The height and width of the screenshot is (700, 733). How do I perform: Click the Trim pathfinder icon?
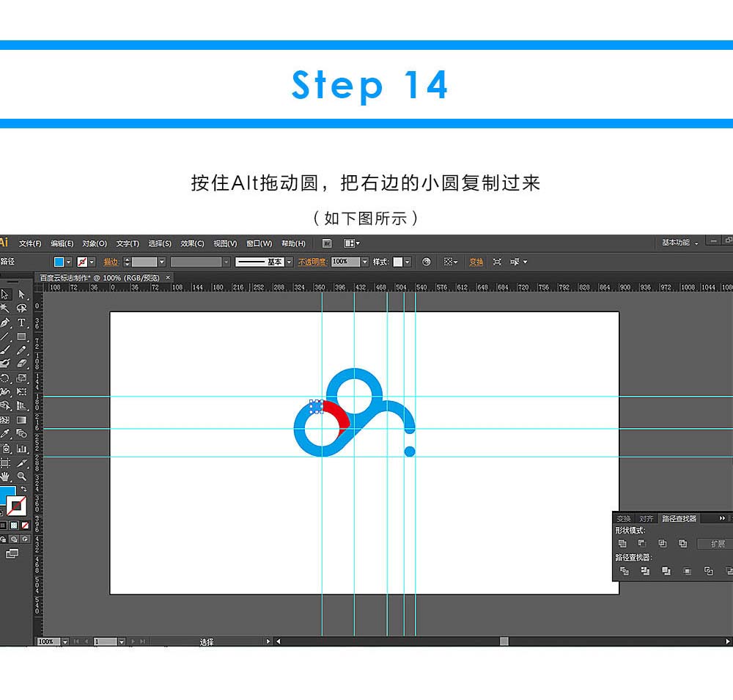[x=645, y=571]
